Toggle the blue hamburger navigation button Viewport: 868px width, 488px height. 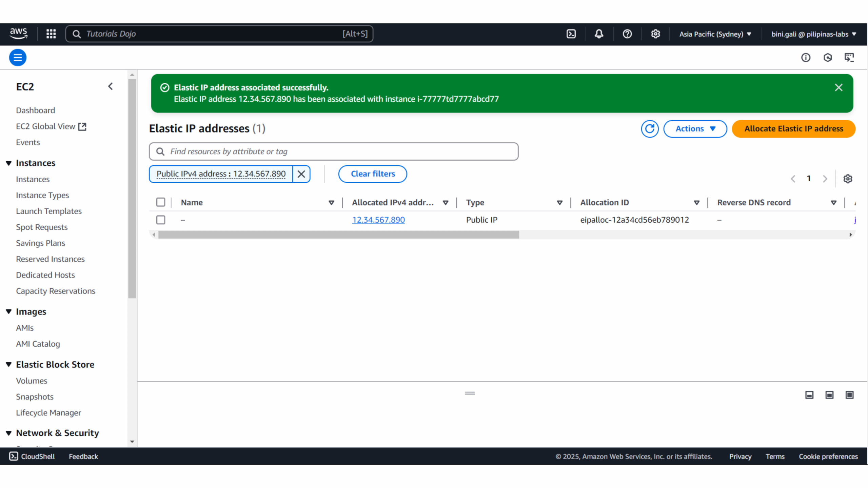point(18,58)
